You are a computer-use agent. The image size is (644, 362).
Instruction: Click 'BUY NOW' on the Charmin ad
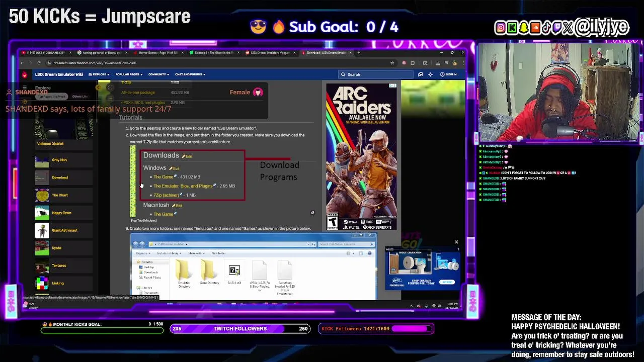click(x=447, y=282)
